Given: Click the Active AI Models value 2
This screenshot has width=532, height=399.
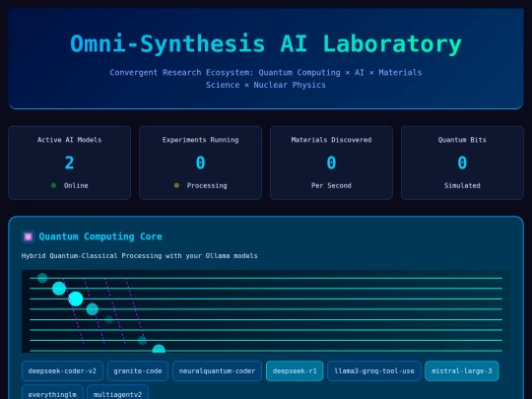Looking at the screenshot, I should (x=70, y=163).
